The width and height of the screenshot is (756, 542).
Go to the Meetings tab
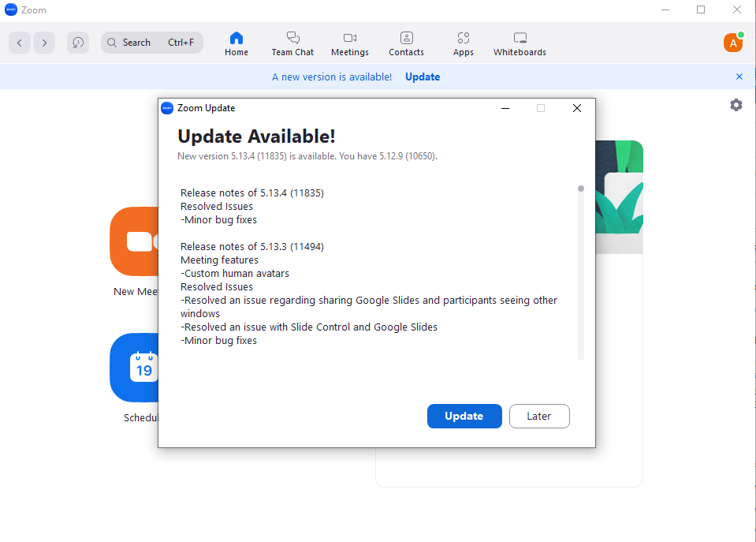pyautogui.click(x=349, y=43)
